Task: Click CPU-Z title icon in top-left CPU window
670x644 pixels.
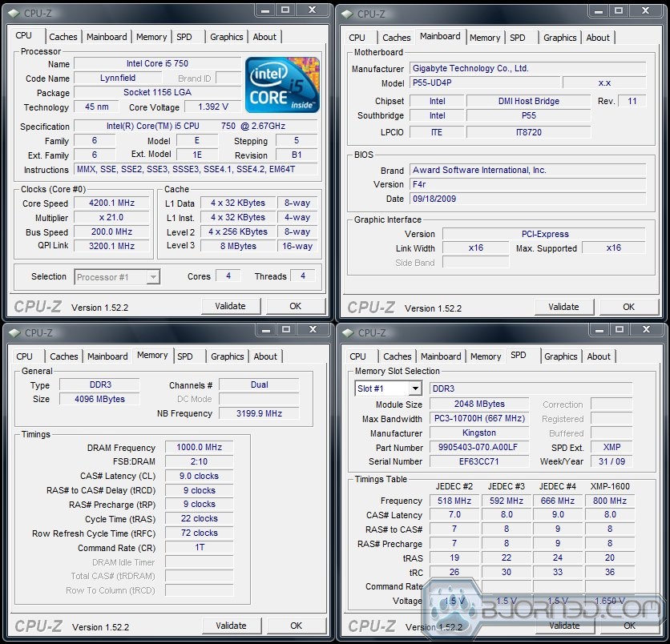Action: click(x=14, y=14)
